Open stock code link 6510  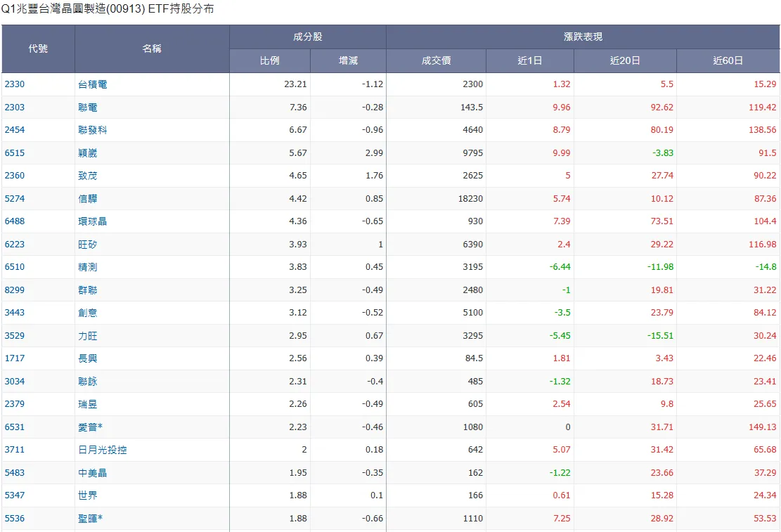click(x=15, y=267)
